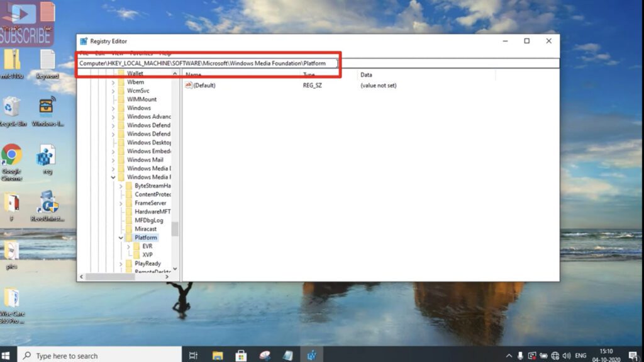Open the Recycle Bin desktop icon
The width and height of the screenshot is (644, 362).
tap(11, 107)
